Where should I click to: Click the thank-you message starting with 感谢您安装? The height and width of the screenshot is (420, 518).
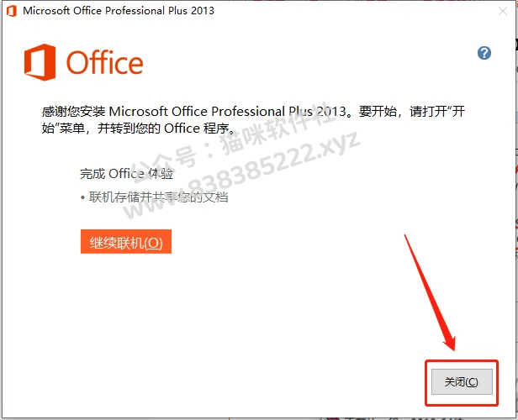pos(253,120)
